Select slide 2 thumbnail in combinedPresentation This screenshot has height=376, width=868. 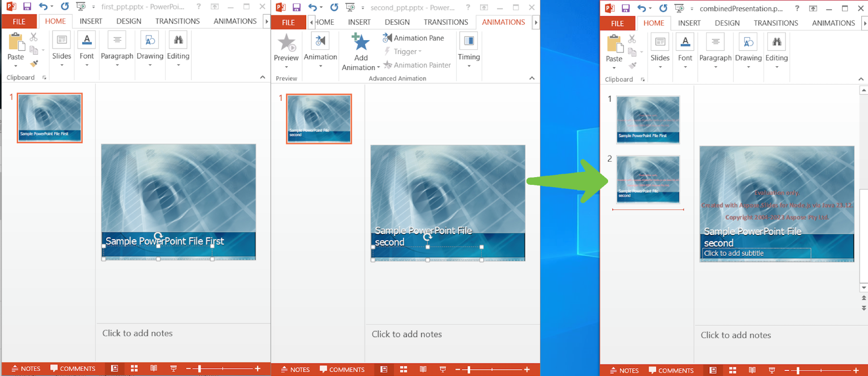pyautogui.click(x=648, y=179)
